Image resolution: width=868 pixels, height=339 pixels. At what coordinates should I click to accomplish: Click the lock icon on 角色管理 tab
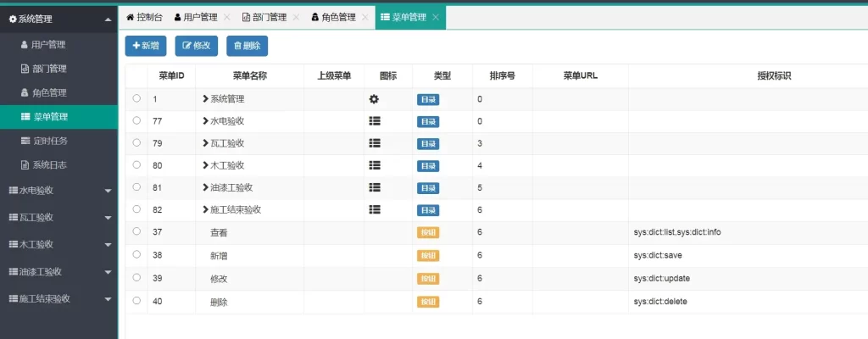point(315,17)
